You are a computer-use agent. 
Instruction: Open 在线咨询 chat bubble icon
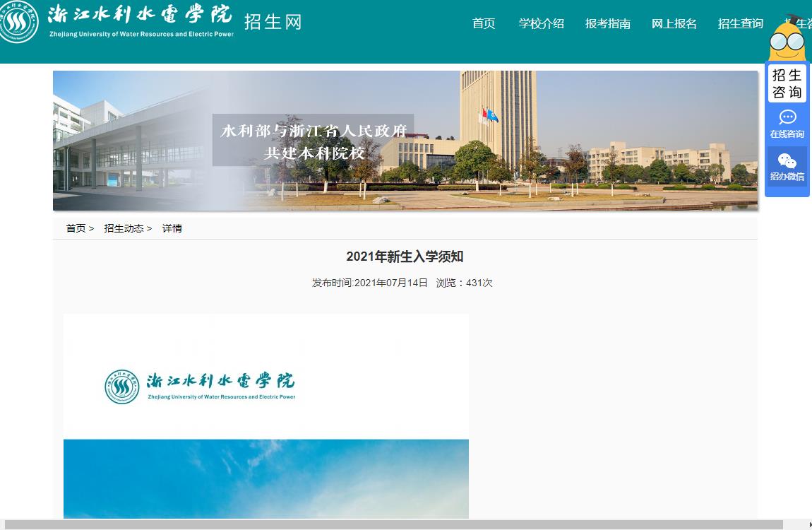pyautogui.click(x=787, y=117)
